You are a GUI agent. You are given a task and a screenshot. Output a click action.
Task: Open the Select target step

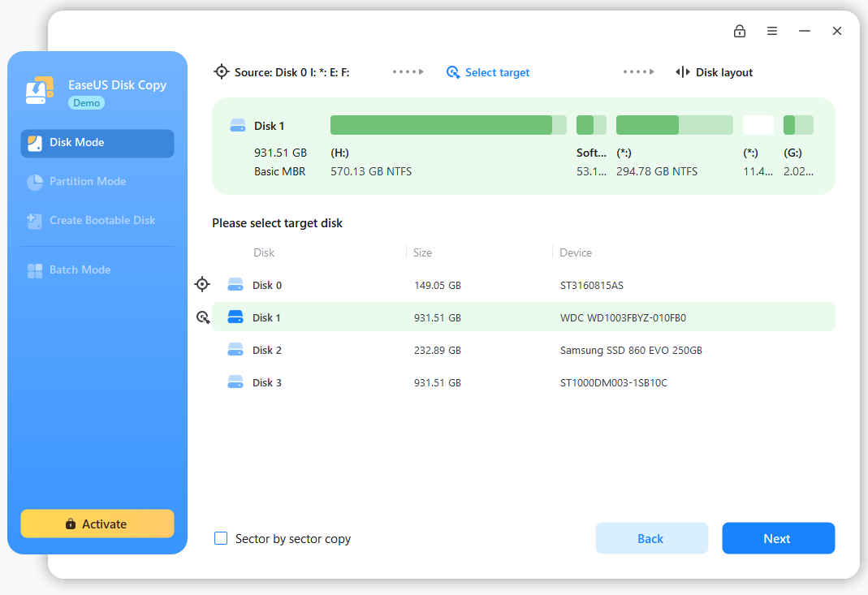(x=488, y=71)
